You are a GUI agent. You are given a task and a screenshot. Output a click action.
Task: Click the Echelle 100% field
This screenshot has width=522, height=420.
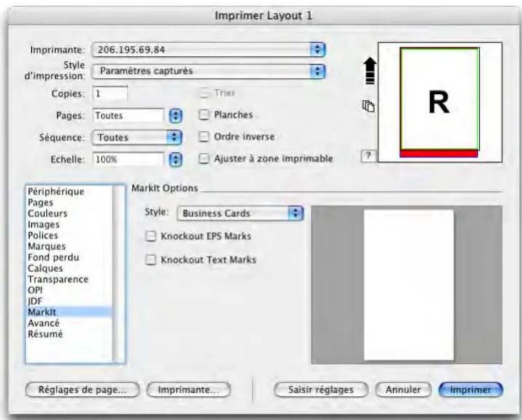[x=128, y=160]
